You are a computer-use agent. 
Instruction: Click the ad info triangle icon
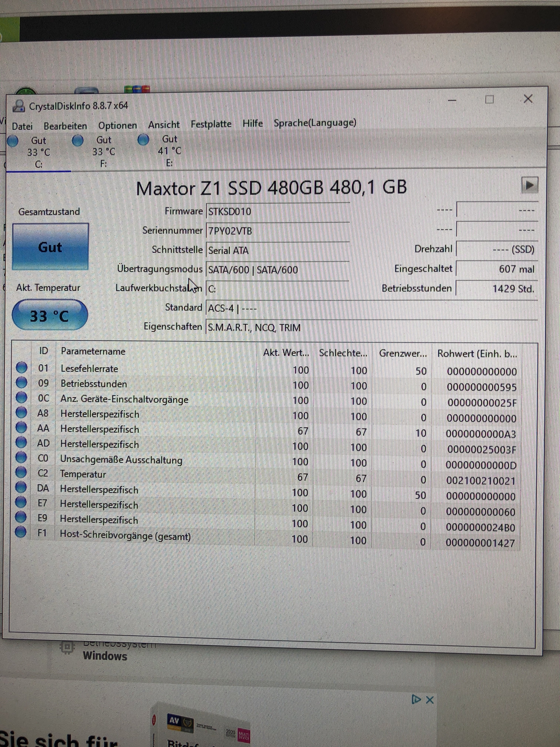(x=416, y=699)
